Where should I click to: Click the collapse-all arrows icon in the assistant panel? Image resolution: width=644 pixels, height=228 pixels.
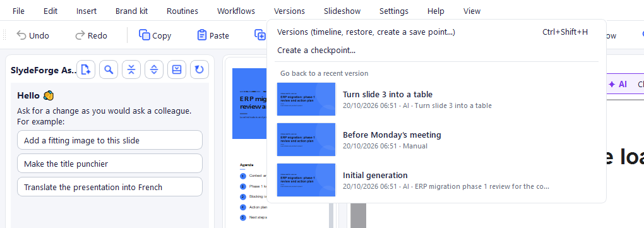(x=131, y=70)
